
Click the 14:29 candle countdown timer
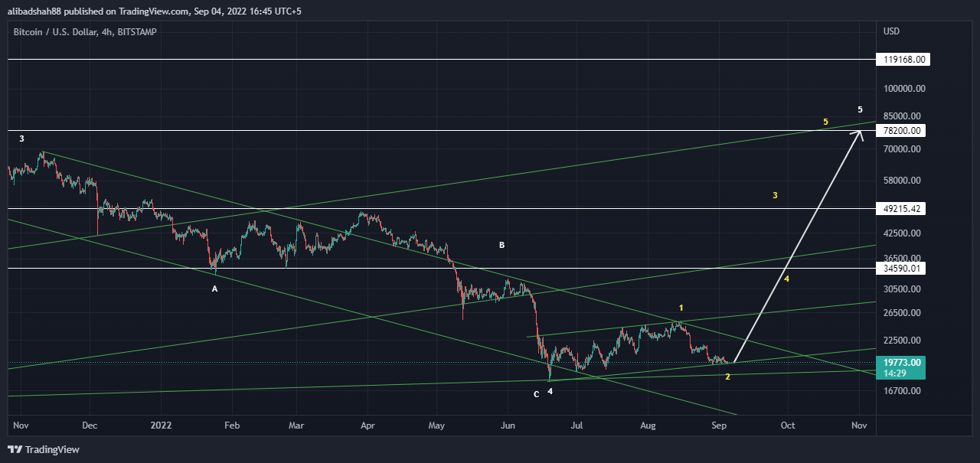tap(894, 373)
